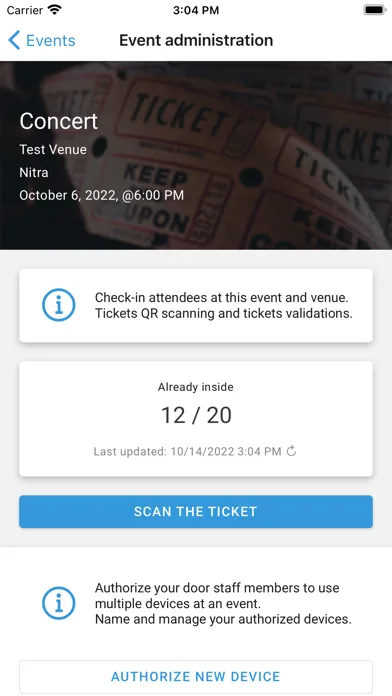Tap the Concert event name

pos(59,121)
